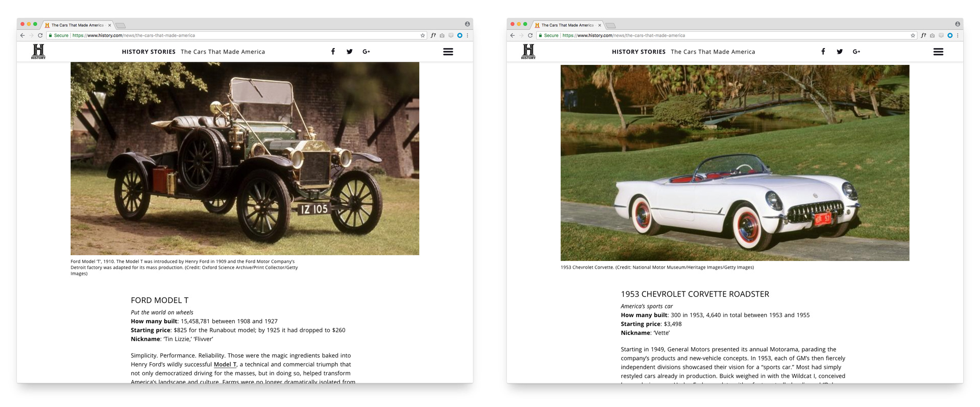The image size is (980, 407).
Task: Click blue circle extension icon in left window
Action: click(460, 35)
